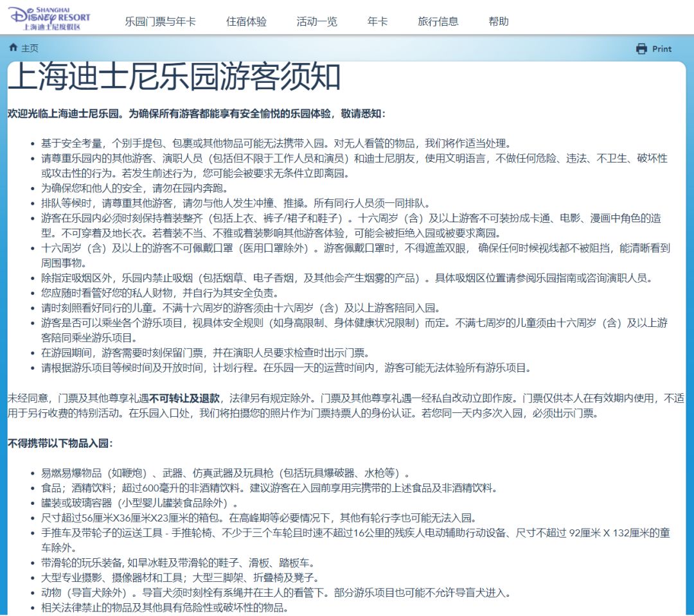Click the bullet 罐装或玻璃容器
The width and height of the screenshot is (694, 616).
tap(139, 503)
